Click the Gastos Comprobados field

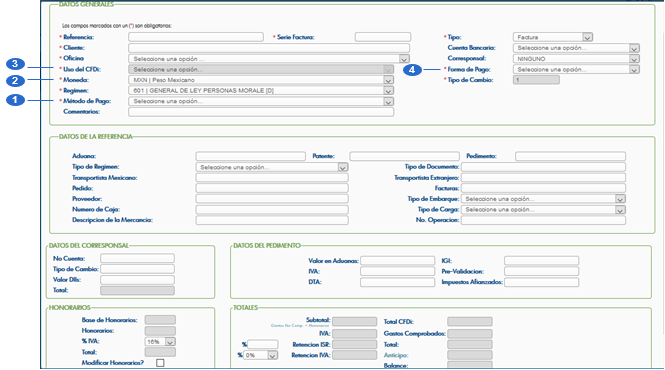point(470,334)
